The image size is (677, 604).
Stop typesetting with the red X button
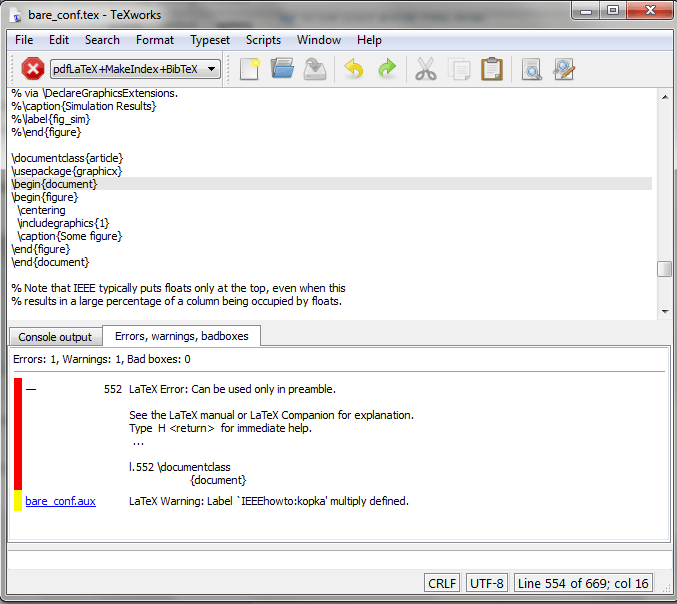click(33, 69)
